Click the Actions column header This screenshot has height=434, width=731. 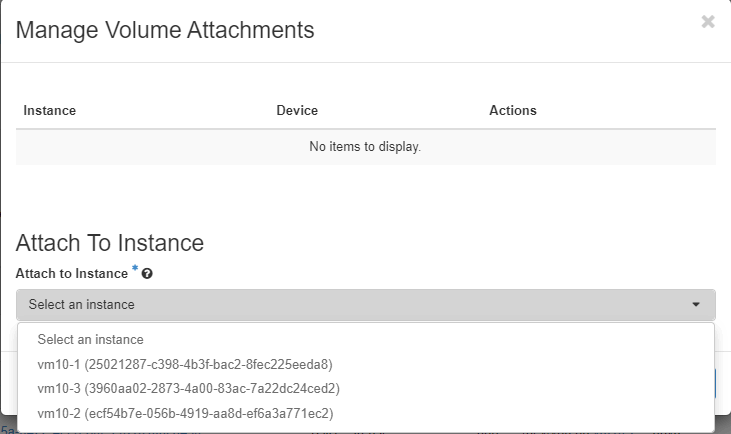pyautogui.click(x=513, y=110)
